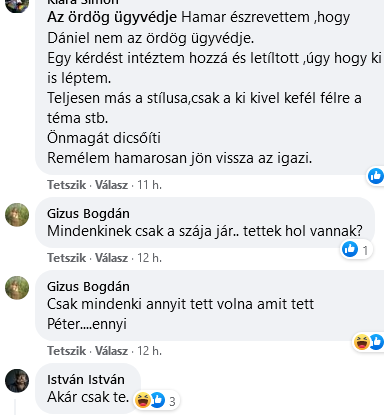Open the like reaction on Klára Simon's comment
Viewport: 384px width, 415px height.
click(376, 175)
